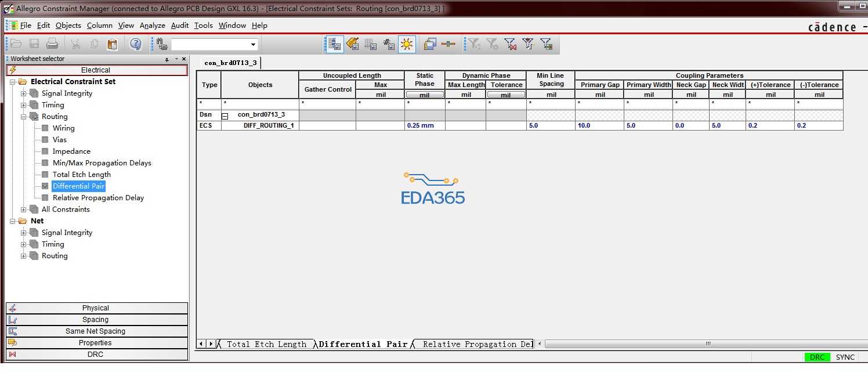Viewport: 868px width, 376px height.
Task: Click the Save toolbar icon
Action: tap(34, 44)
